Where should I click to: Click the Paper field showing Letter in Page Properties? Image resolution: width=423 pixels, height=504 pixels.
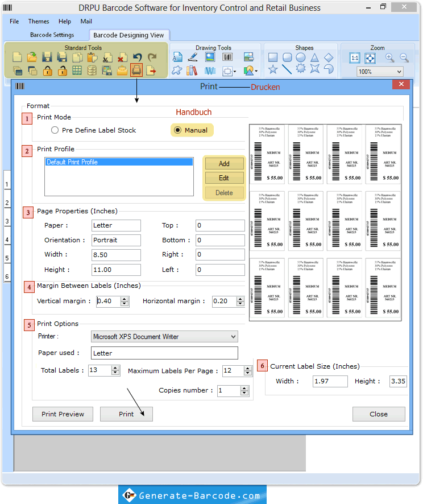117,225
